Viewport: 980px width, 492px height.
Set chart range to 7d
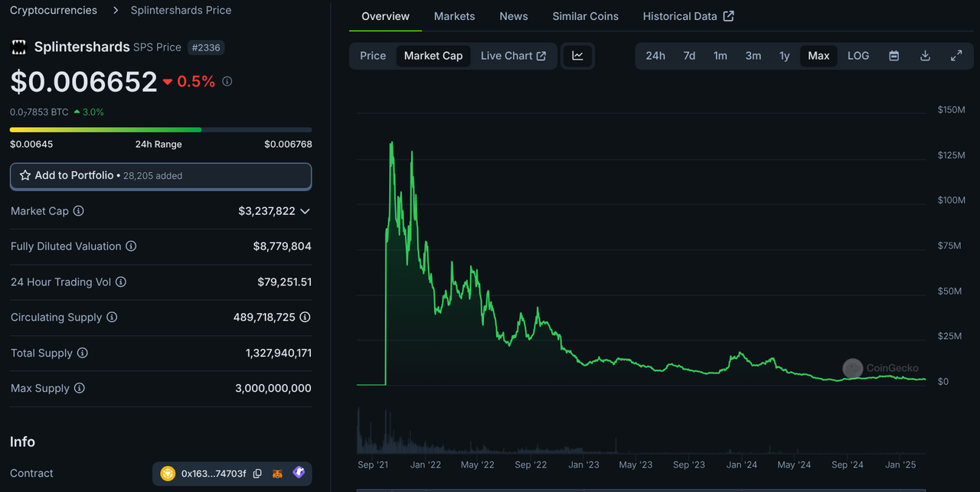click(x=689, y=56)
